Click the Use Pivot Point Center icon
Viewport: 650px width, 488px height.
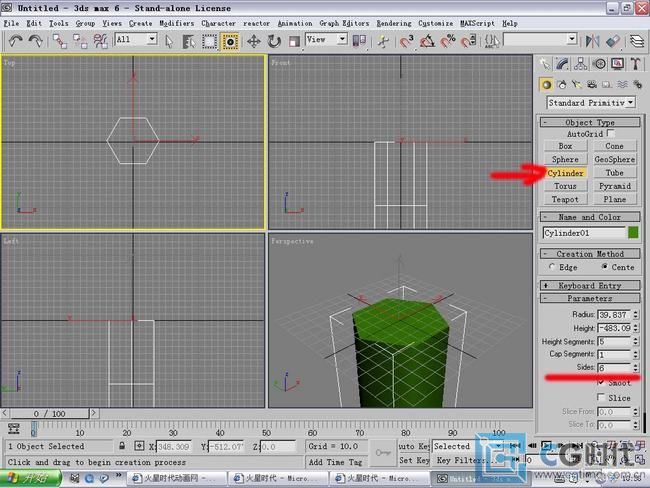[359, 41]
